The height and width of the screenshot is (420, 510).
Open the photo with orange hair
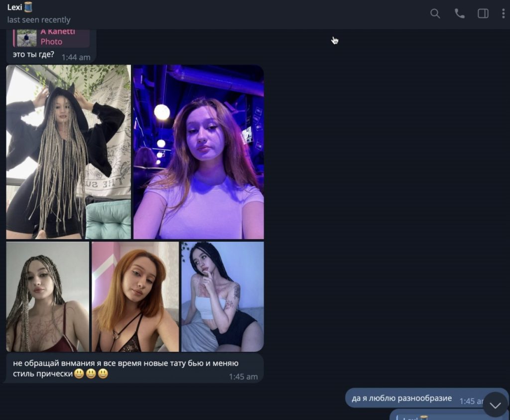click(x=135, y=296)
